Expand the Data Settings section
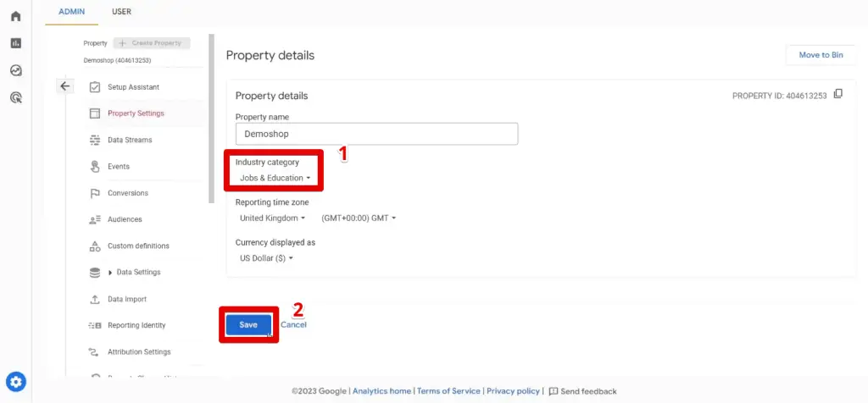Screen dimensions: 868x403 pos(110,273)
